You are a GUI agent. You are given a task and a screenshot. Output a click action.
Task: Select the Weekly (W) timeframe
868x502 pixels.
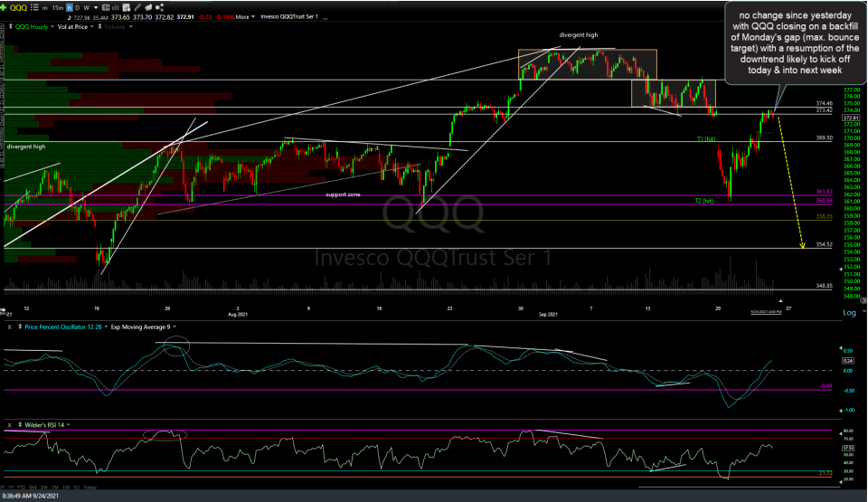coord(87,8)
